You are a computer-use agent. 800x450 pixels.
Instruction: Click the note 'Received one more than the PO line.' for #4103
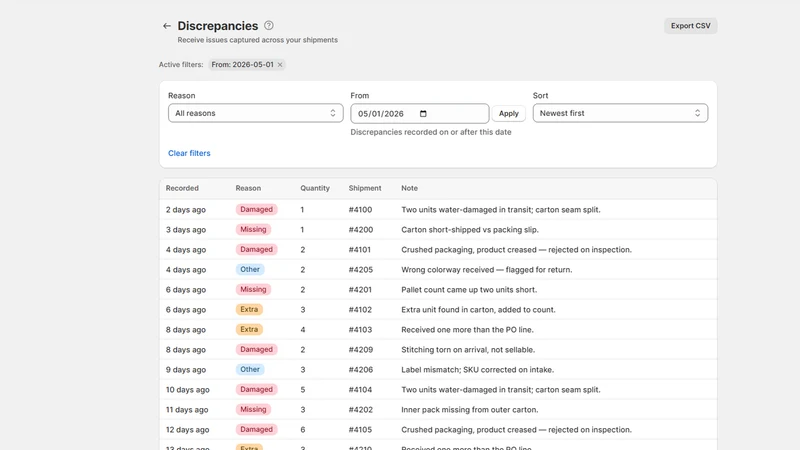click(x=467, y=330)
